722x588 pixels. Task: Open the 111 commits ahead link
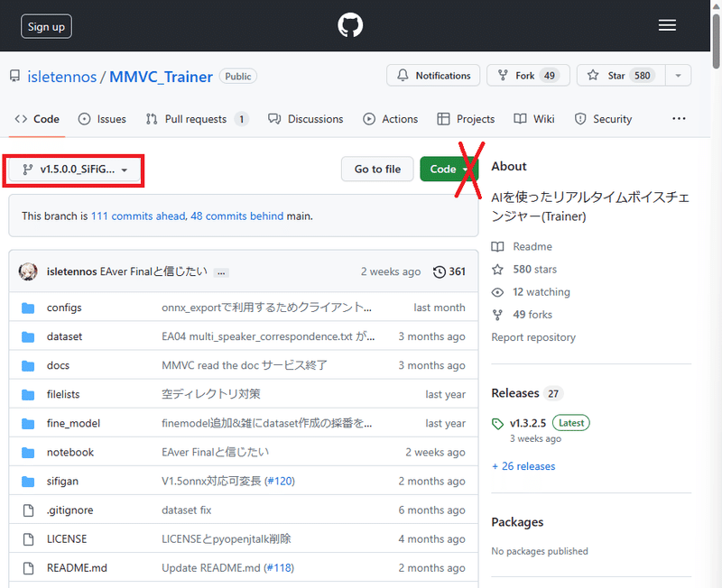tap(138, 216)
